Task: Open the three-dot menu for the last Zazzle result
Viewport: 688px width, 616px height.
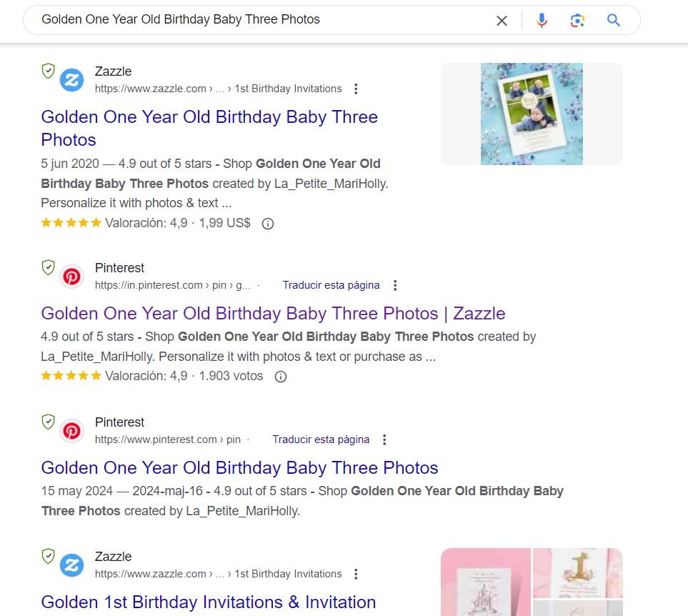Action: (x=356, y=574)
